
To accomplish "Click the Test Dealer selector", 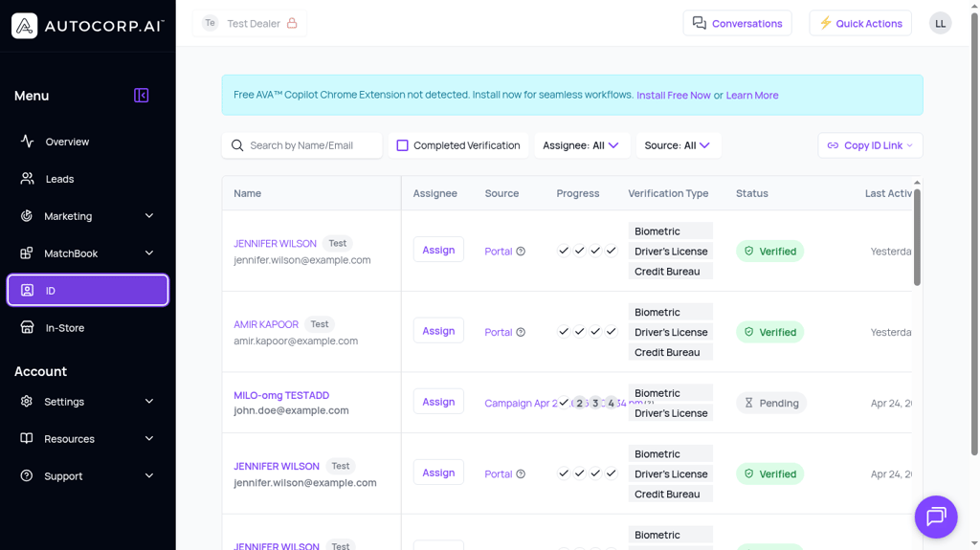I will 250,23.
